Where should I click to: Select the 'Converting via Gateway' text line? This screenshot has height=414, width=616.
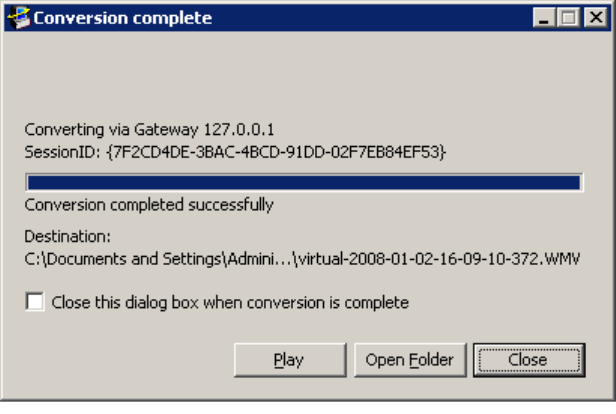(149, 129)
